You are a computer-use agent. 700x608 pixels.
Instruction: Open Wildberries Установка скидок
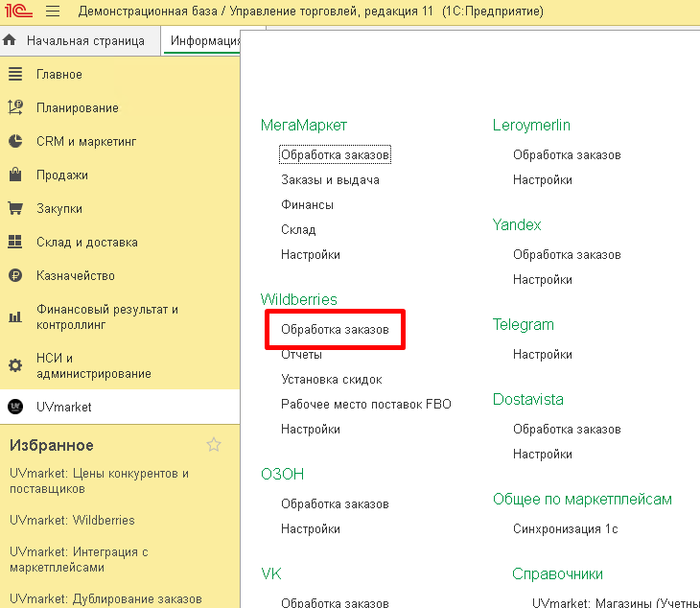[331, 379]
